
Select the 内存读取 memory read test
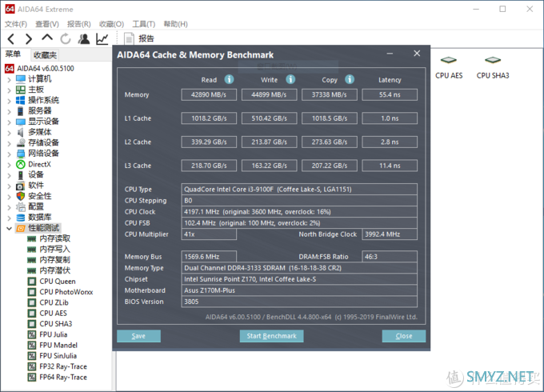click(x=55, y=238)
